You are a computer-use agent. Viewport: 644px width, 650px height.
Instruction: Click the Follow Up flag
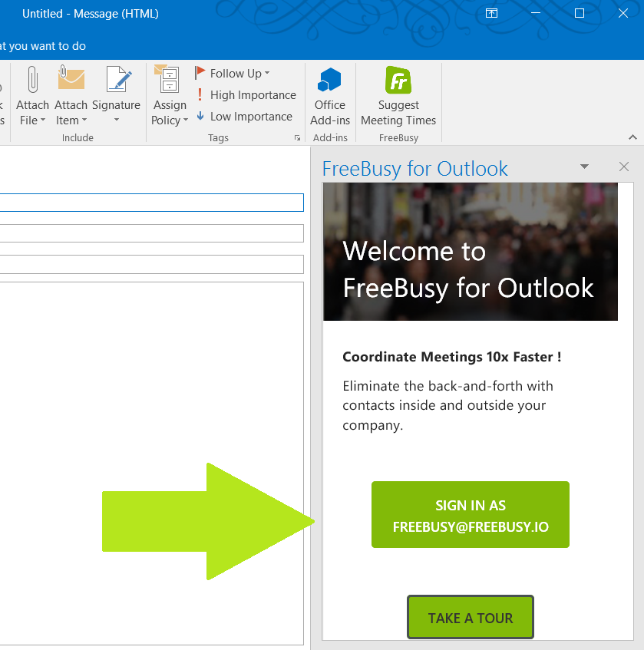200,73
